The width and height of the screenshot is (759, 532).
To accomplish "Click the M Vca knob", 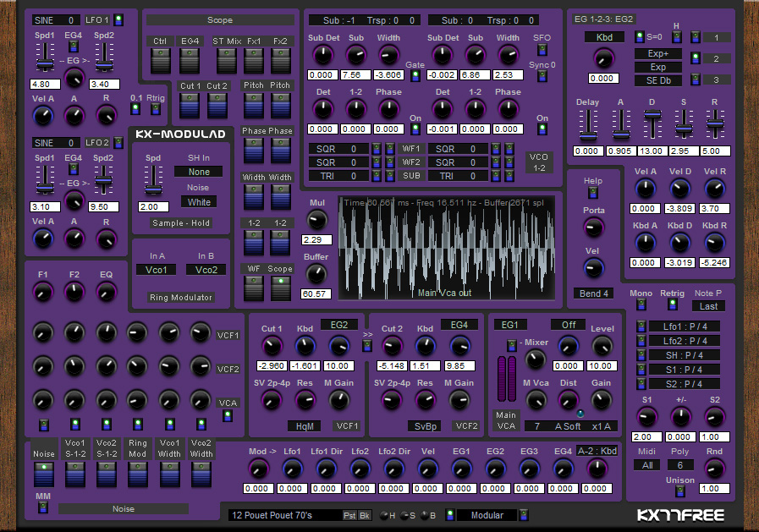I will pos(536,400).
